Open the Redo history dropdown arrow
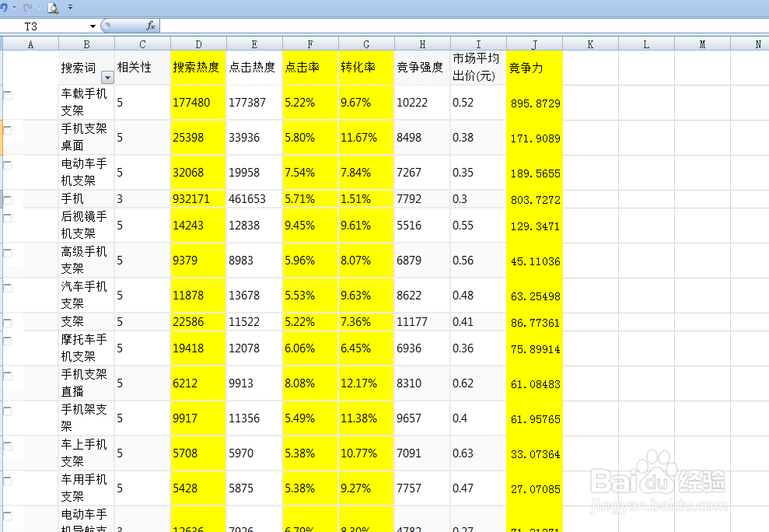 pyautogui.click(x=39, y=7)
